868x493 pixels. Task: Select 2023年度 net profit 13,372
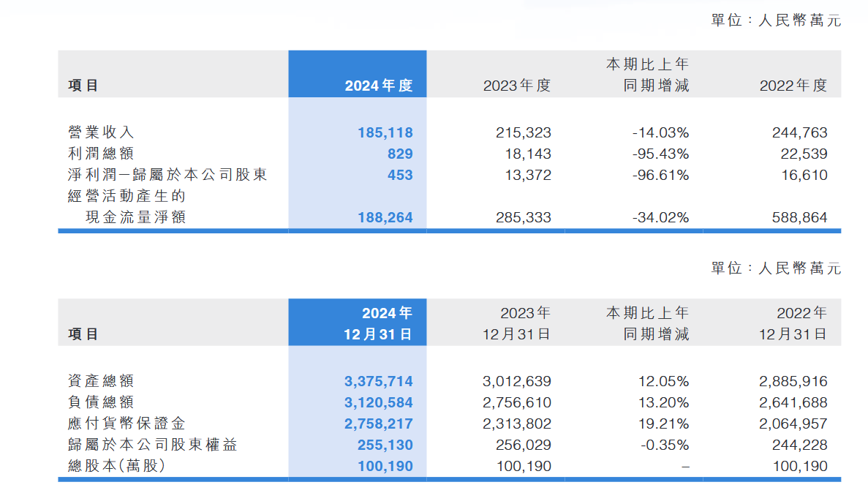tap(528, 175)
